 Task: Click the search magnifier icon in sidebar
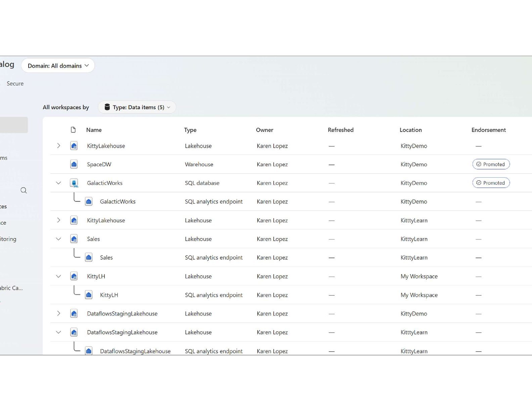tap(24, 190)
